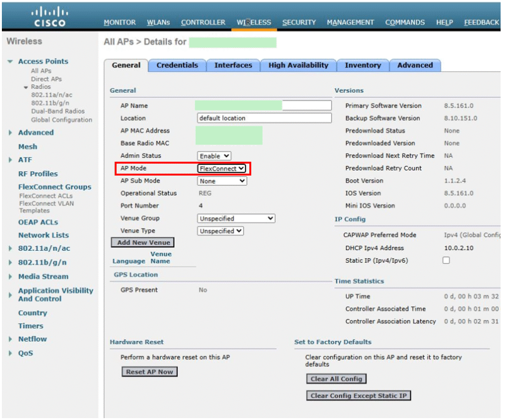
Task: Click the GPS Present value No
Action: click(203, 290)
